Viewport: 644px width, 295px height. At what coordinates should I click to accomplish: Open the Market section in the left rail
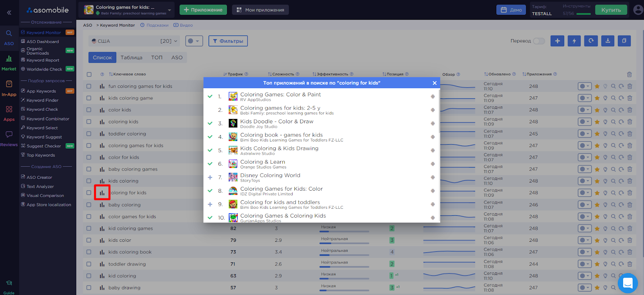click(9, 63)
